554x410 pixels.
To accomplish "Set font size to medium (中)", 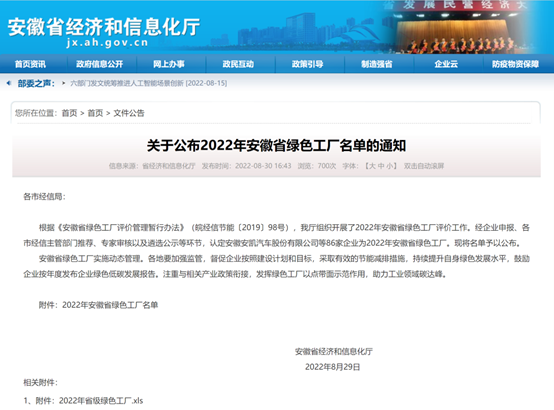I will [381, 166].
